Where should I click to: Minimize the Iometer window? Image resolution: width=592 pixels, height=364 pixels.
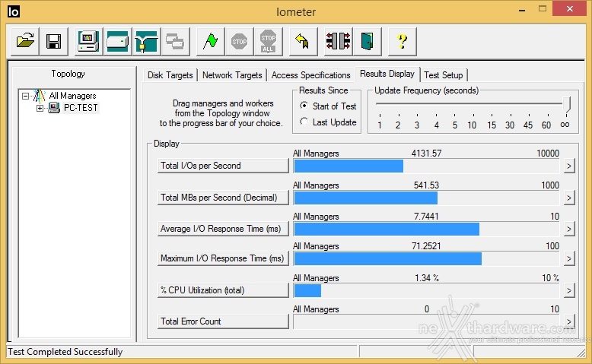pyautogui.click(x=522, y=10)
